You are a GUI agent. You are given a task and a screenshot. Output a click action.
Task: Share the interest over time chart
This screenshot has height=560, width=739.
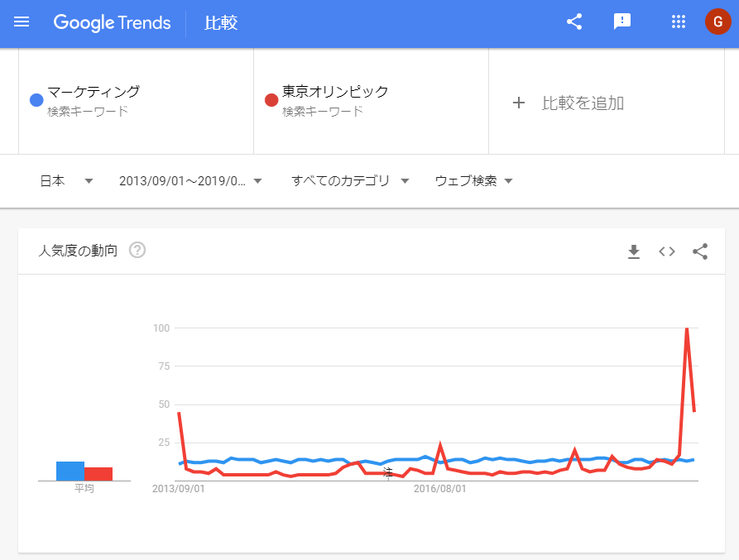700,251
